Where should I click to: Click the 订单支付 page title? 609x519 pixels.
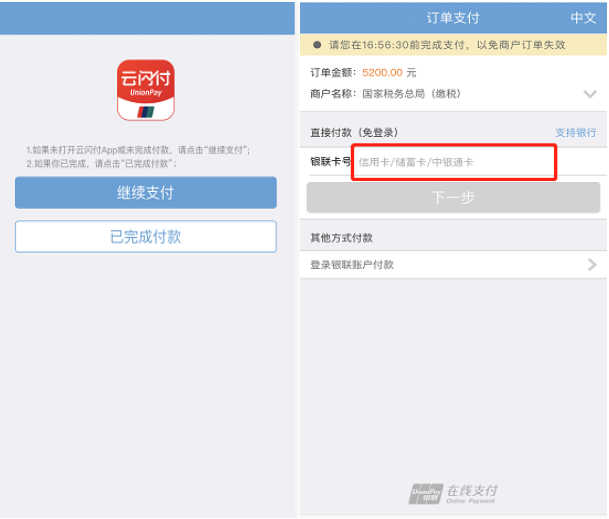coord(453,18)
